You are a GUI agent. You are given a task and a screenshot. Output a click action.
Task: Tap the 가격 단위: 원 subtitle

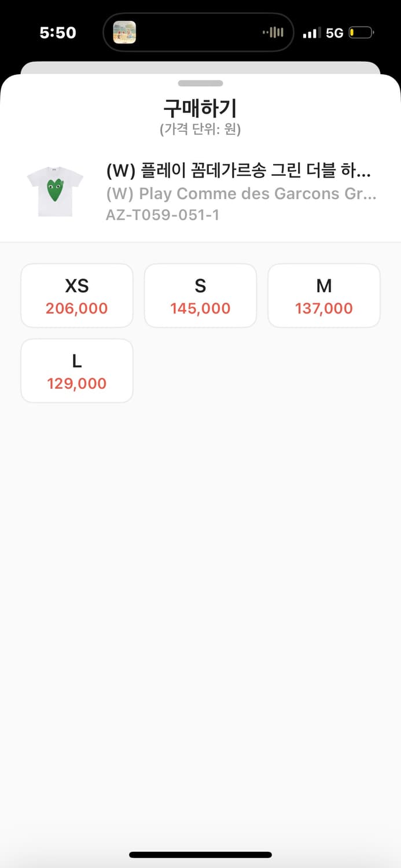pos(200,130)
